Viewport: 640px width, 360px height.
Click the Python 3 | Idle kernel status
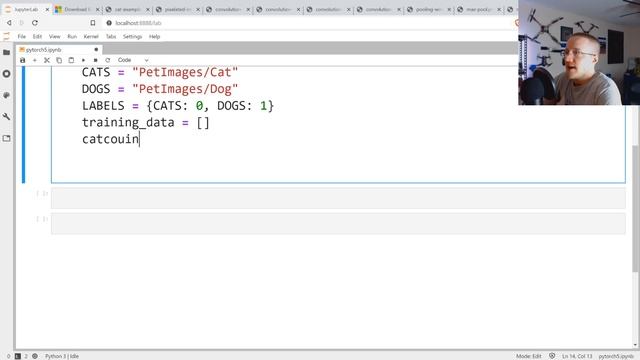(x=62, y=356)
